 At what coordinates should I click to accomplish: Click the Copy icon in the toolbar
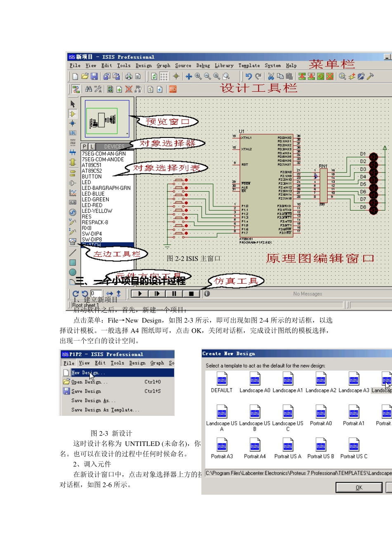coord(280,76)
